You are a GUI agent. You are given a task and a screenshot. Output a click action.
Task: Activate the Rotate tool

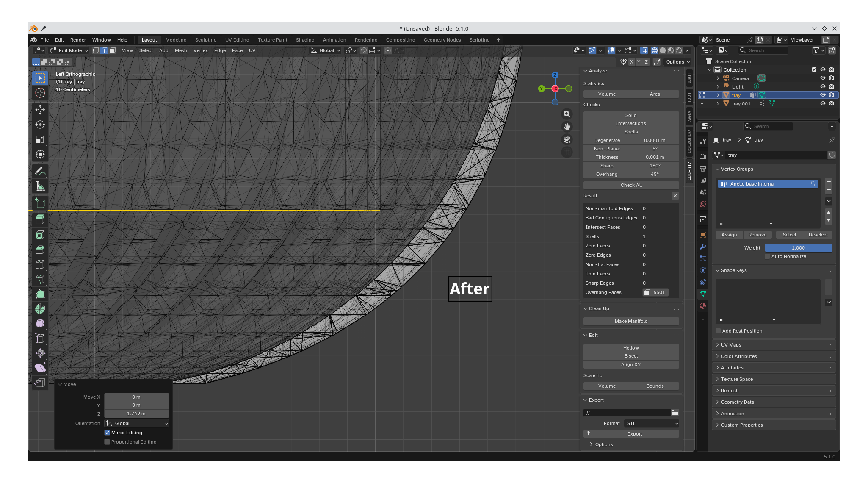40,125
